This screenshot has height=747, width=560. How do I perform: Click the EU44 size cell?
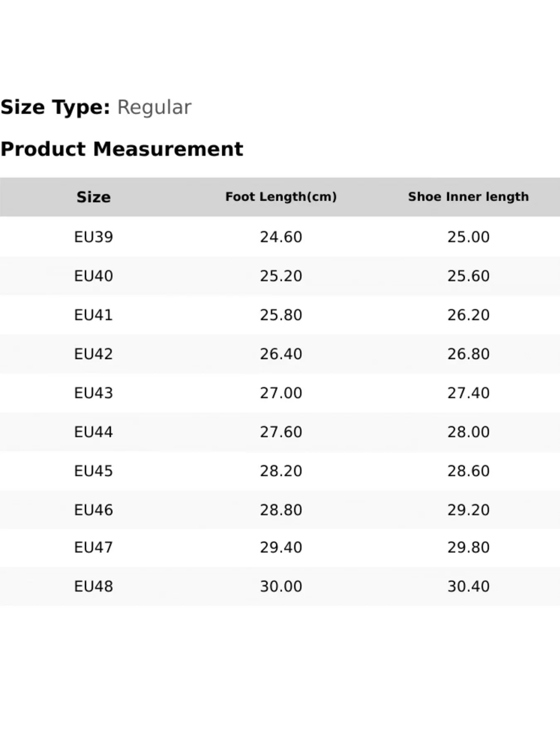[93, 432]
